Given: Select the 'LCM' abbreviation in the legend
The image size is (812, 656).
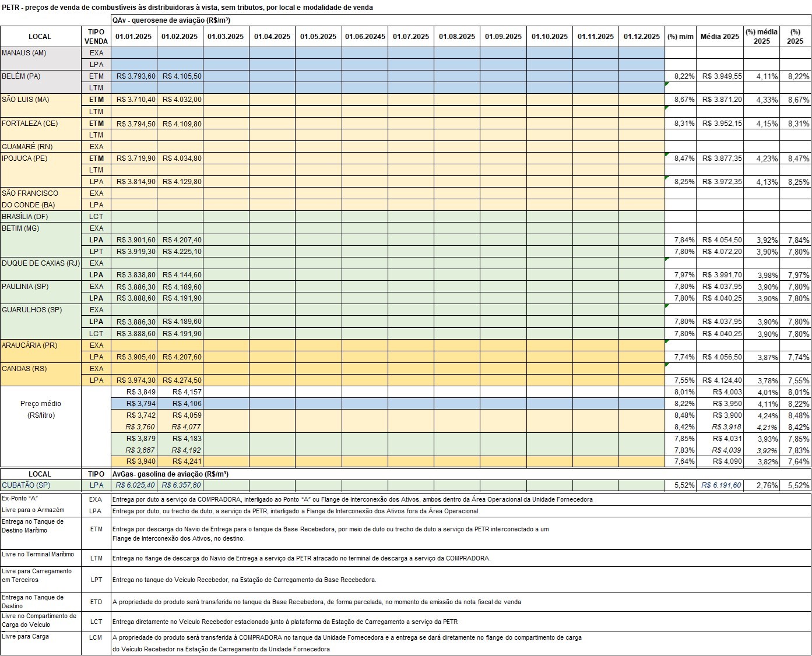Looking at the screenshot, I should [x=96, y=638].
